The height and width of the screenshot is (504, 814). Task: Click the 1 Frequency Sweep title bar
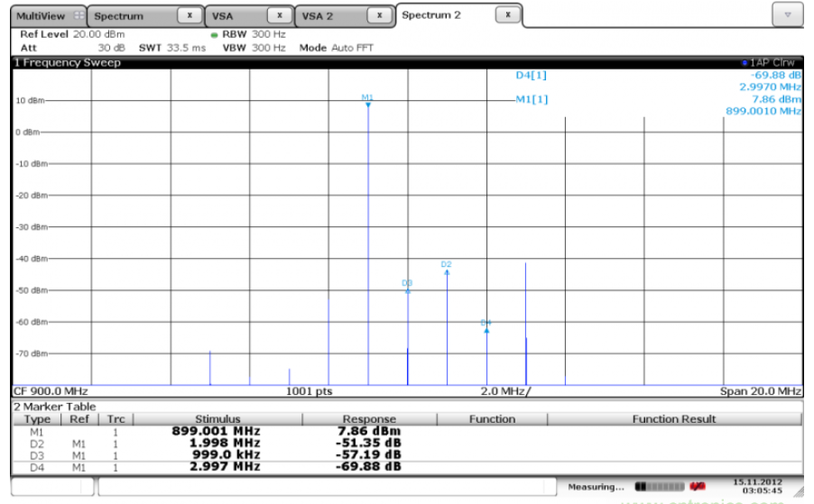pyautogui.click(x=408, y=63)
